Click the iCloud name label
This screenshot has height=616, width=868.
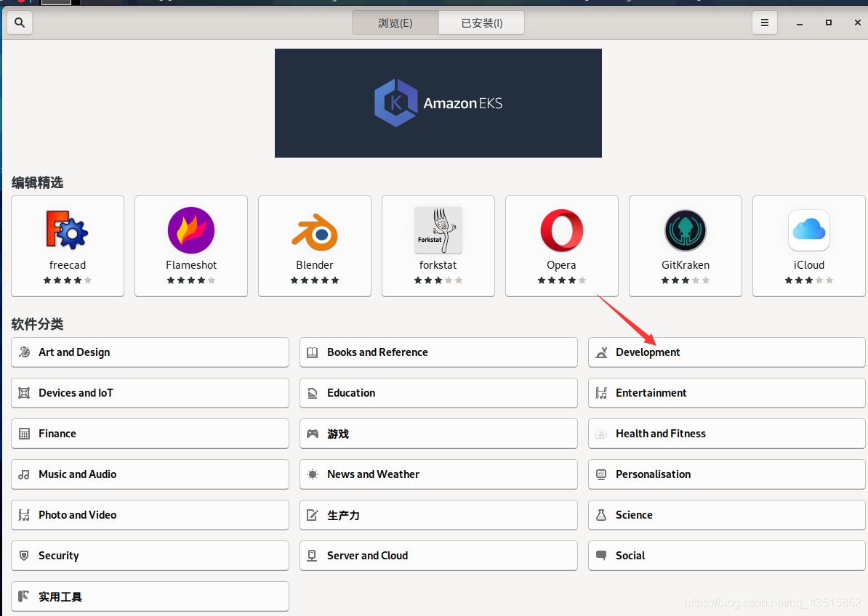point(809,265)
